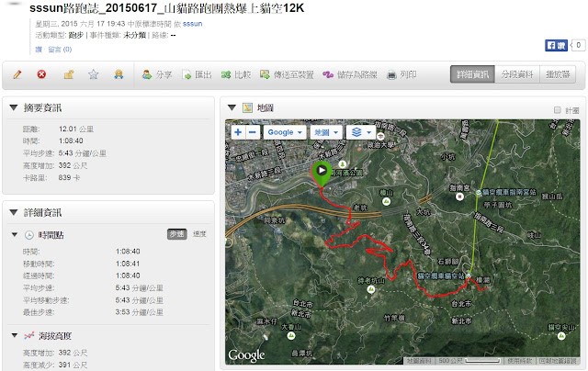Zoom out the map with minus button
The height and width of the screenshot is (371, 588).
253,132
